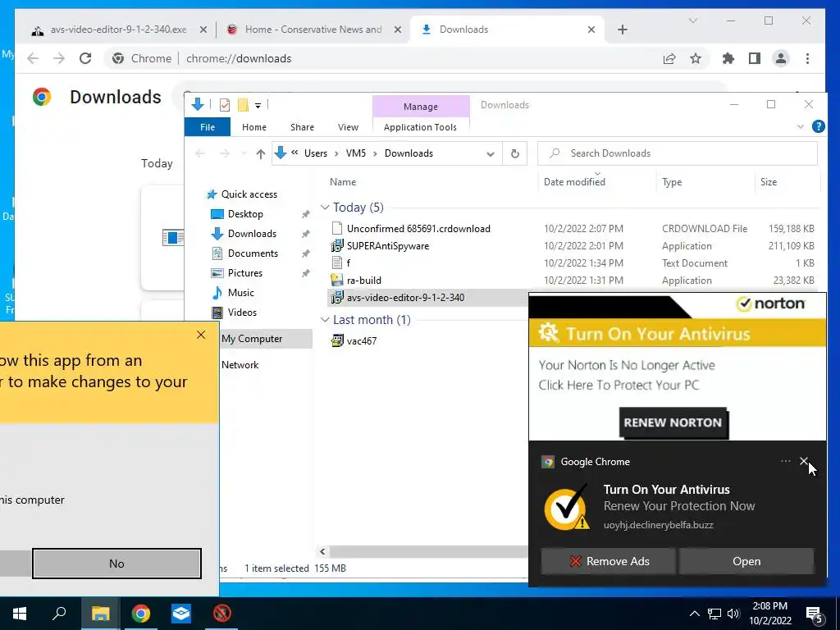Click the horizontal scrollbar left arrow
The image size is (840, 630).
[322, 551]
